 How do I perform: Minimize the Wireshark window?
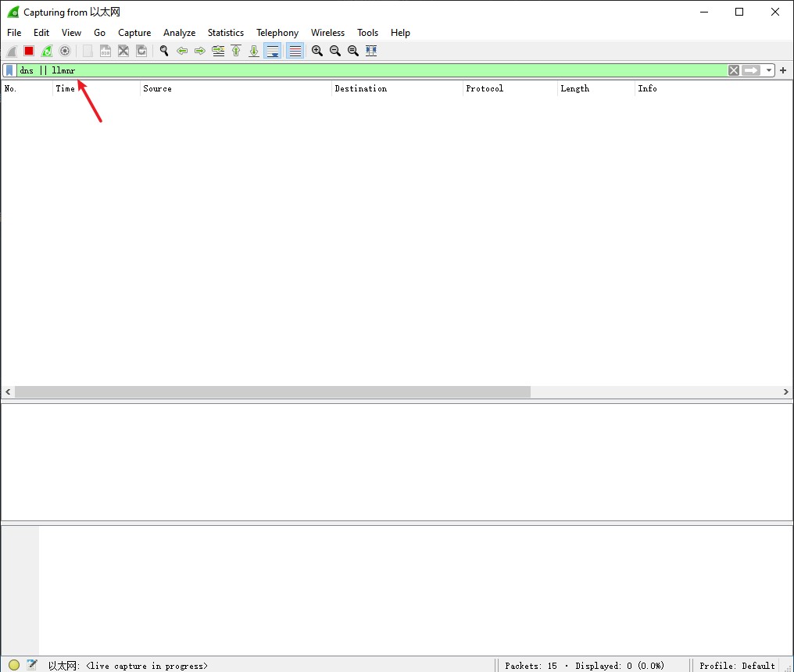[704, 12]
